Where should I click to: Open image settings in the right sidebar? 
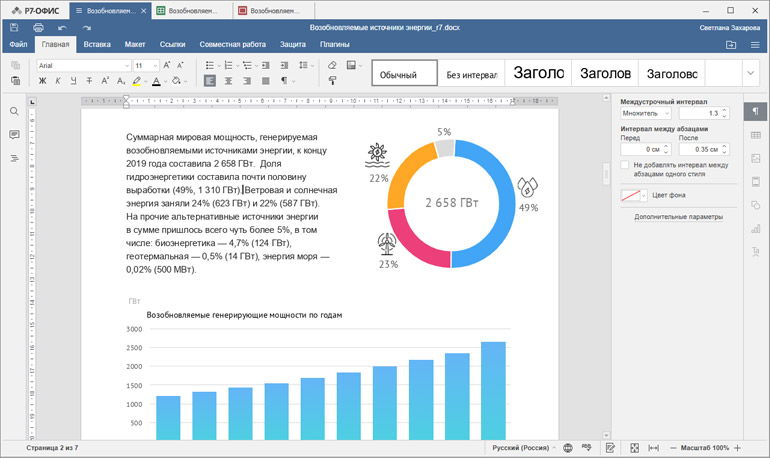(755, 158)
